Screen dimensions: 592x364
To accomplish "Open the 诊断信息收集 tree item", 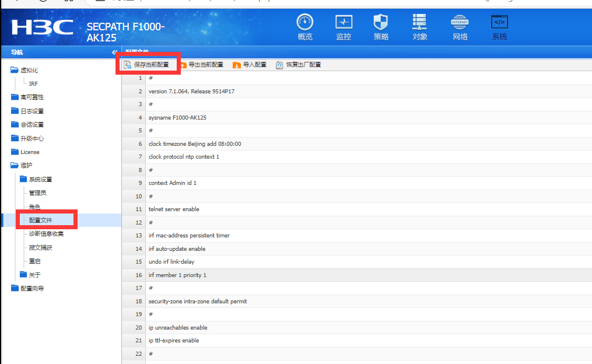I will click(x=46, y=234).
